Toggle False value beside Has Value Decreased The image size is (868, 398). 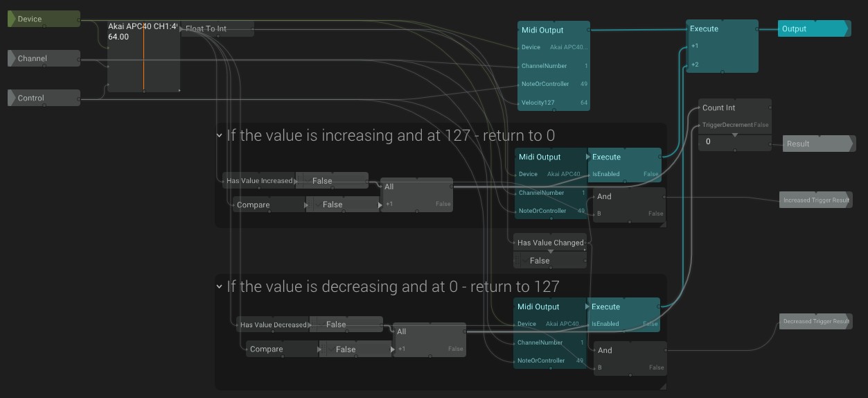[345, 325]
